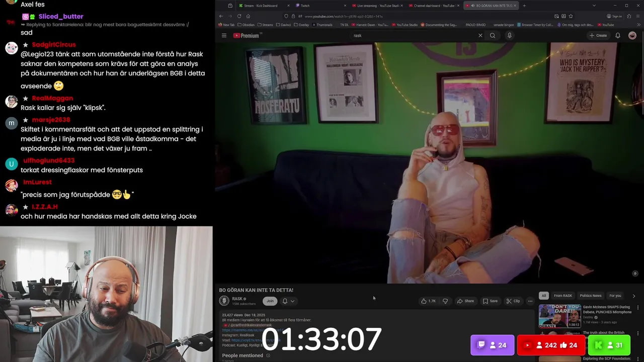The width and height of the screenshot is (644, 362).
Task: Click the Share button
Action: (x=465, y=301)
